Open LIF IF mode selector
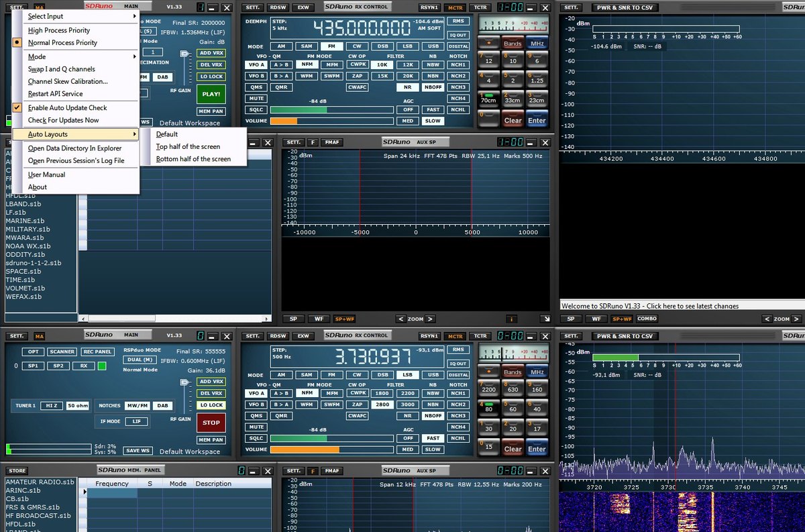This screenshot has height=532, width=805. click(137, 421)
